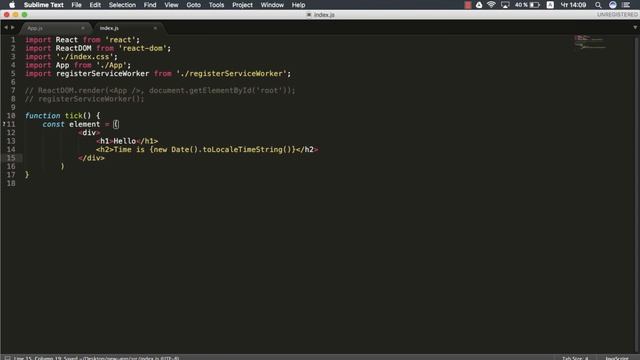The image size is (640, 360).
Task: Click the const keyword on line 11
Action: pyautogui.click(x=53, y=124)
